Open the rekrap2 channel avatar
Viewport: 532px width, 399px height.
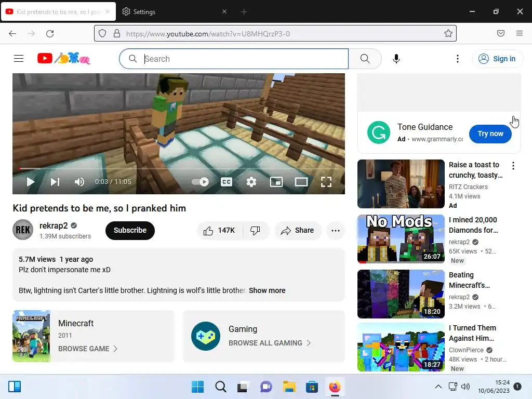tap(23, 230)
